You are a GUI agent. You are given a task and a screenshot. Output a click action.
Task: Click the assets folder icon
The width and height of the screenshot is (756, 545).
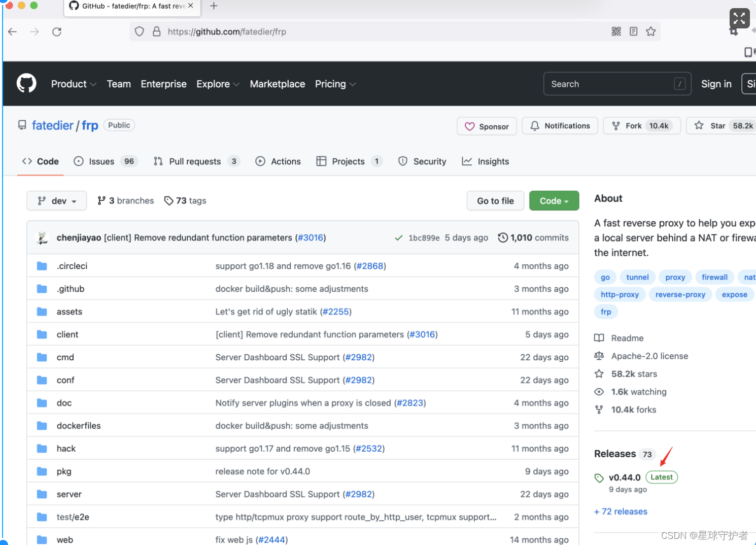42,312
